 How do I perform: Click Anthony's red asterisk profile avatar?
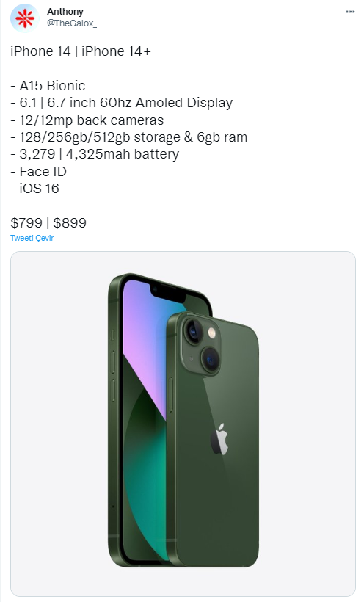click(24, 18)
